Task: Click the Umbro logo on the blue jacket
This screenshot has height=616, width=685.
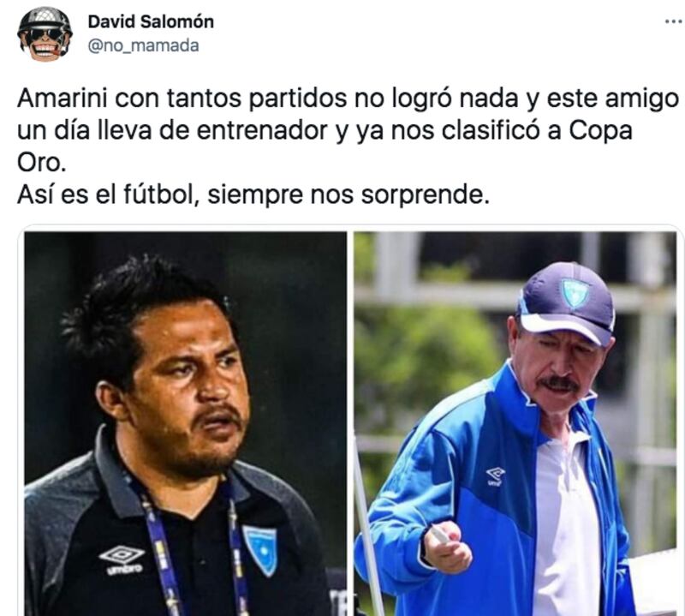Action: tap(495, 476)
